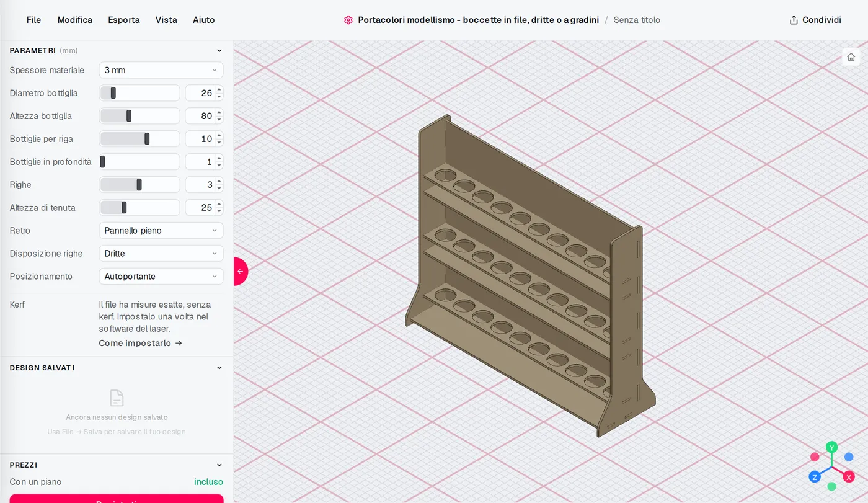Click the green 'incluso' price text
The width and height of the screenshot is (868, 503).
tap(208, 482)
